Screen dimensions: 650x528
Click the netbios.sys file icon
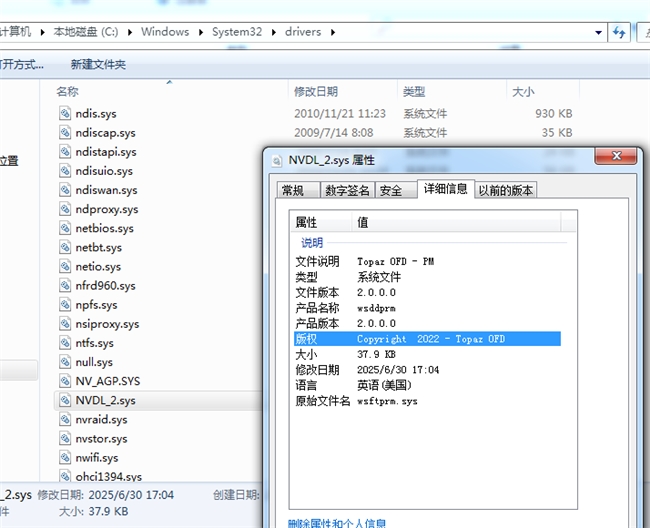pyautogui.click(x=65, y=228)
